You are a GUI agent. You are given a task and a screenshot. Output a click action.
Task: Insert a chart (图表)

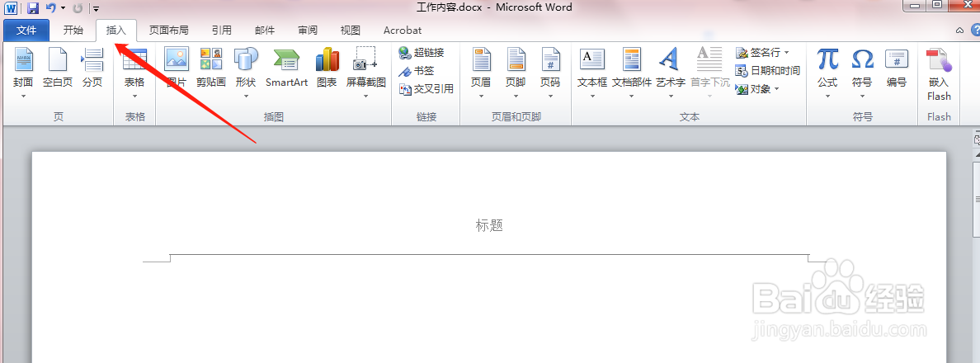(327, 68)
